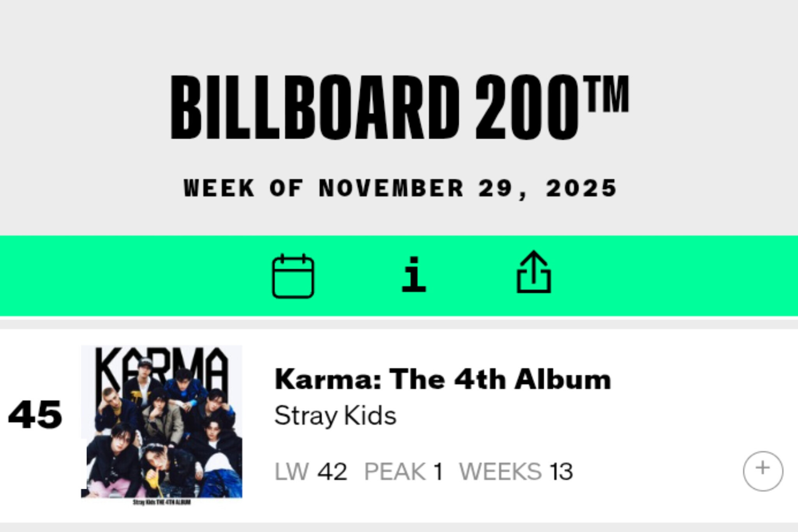Click weeks on chart value 13
The height and width of the screenshot is (532, 798).
561,472
